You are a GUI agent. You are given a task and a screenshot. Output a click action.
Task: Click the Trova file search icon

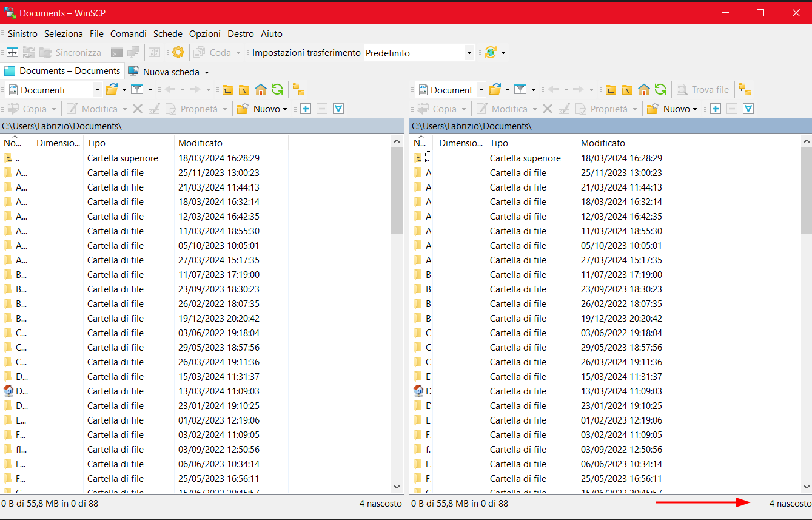pyautogui.click(x=703, y=89)
